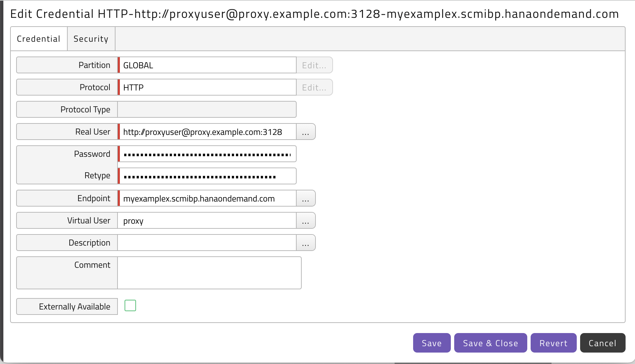Click the Comment label
Image resolution: width=635 pixels, height=364 pixels.
coord(92,265)
